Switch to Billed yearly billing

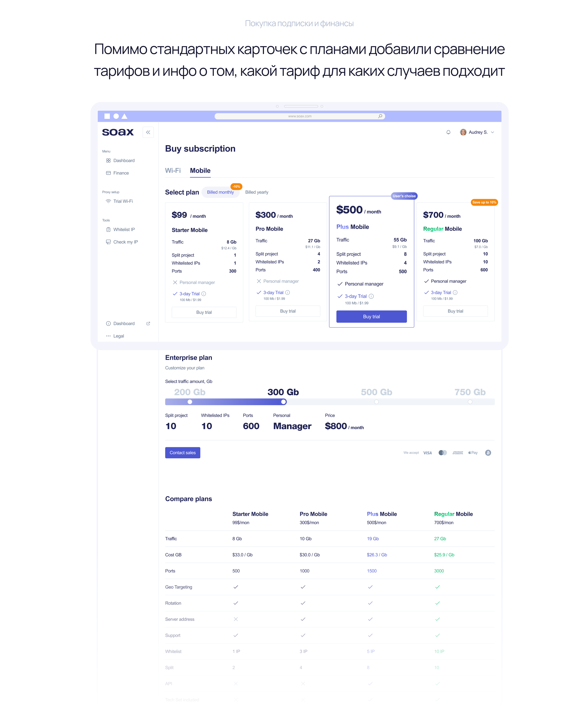point(257,192)
